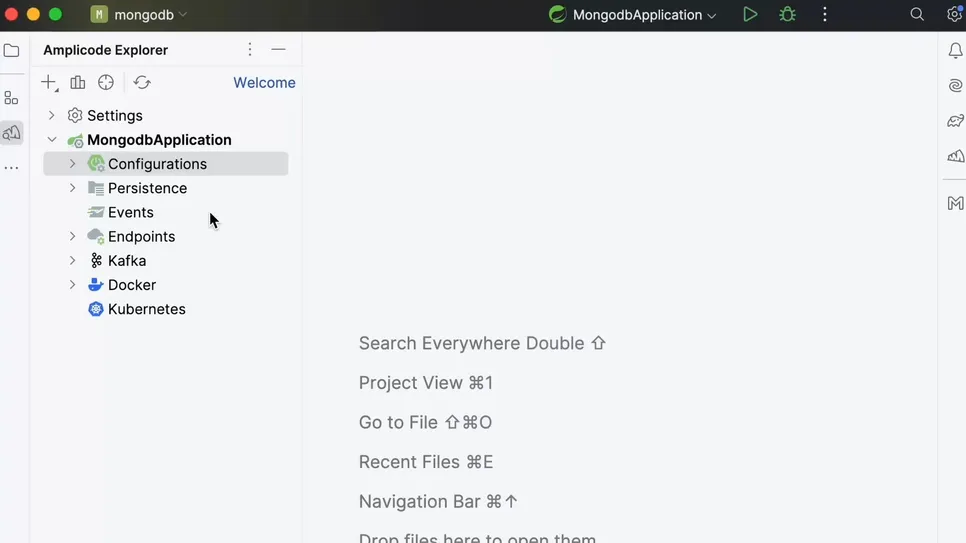Click the Docker whale icon
Image resolution: width=966 pixels, height=543 pixels.
tap(95, 285)
